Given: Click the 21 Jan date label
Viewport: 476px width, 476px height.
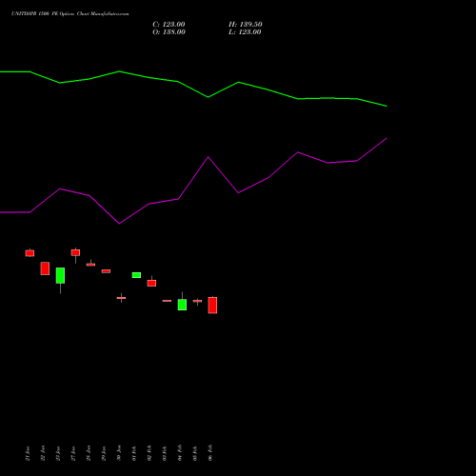Looking at the screenshot, I should (28, 453).
